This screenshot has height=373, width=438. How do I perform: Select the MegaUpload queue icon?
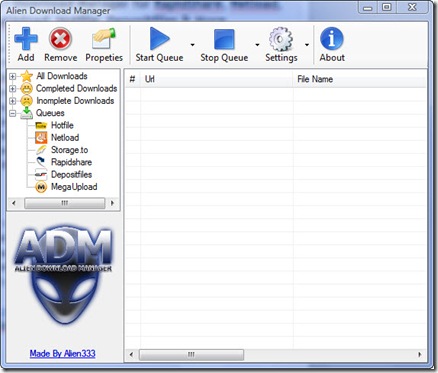point(41,187)
